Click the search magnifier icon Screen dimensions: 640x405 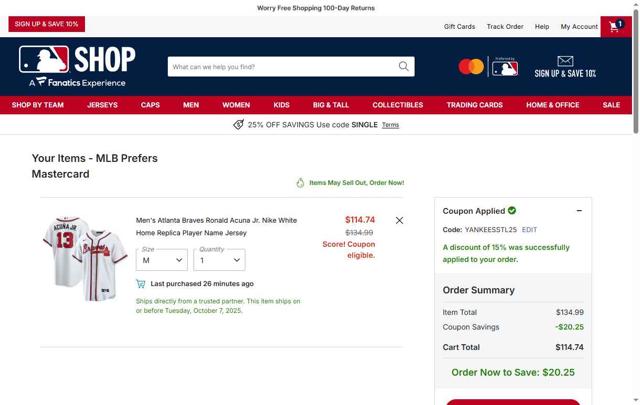click(x=403, y=67)
